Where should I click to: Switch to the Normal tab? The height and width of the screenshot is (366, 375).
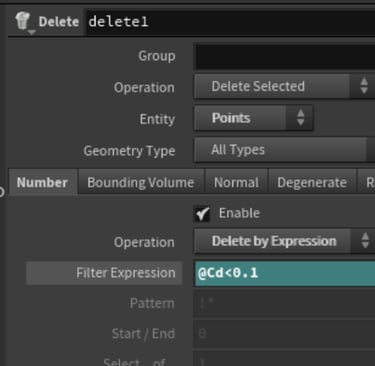236,182
